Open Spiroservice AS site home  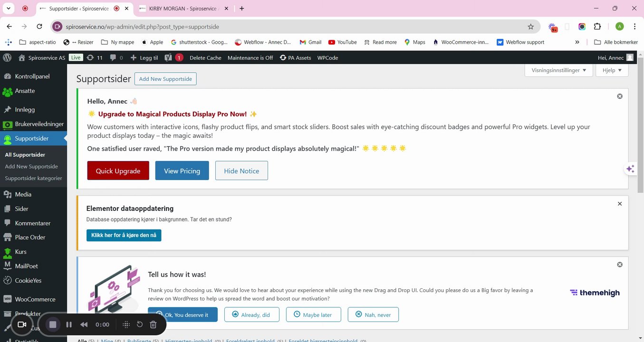(42, 57)
